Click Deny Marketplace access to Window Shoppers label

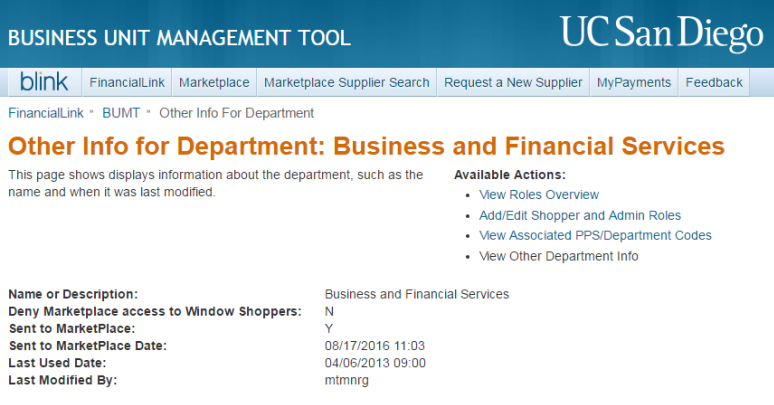click(155, 311)
